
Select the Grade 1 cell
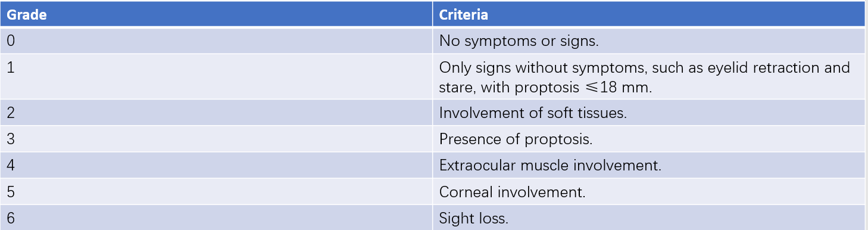pos(216,76)
